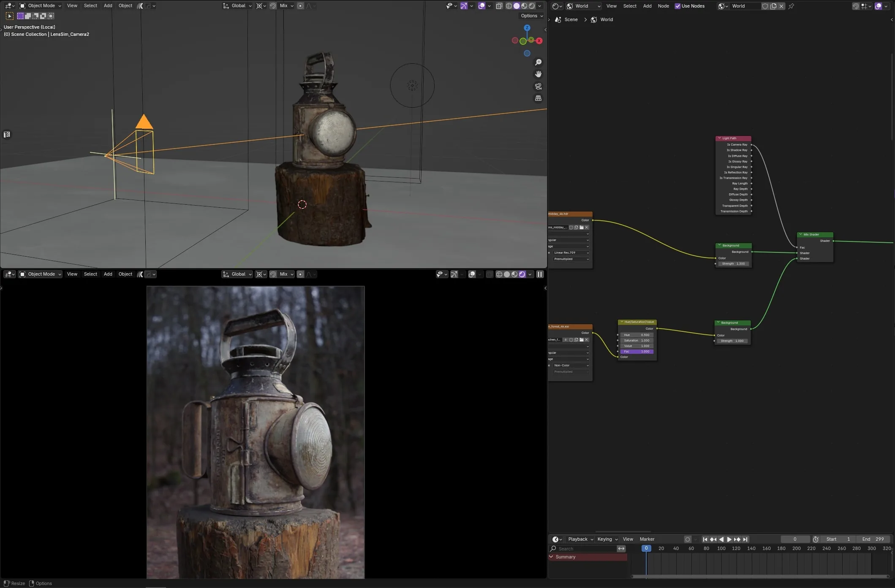
Task: Toggle gizmo visibility in top viewport header
Action: pos(464,6)
